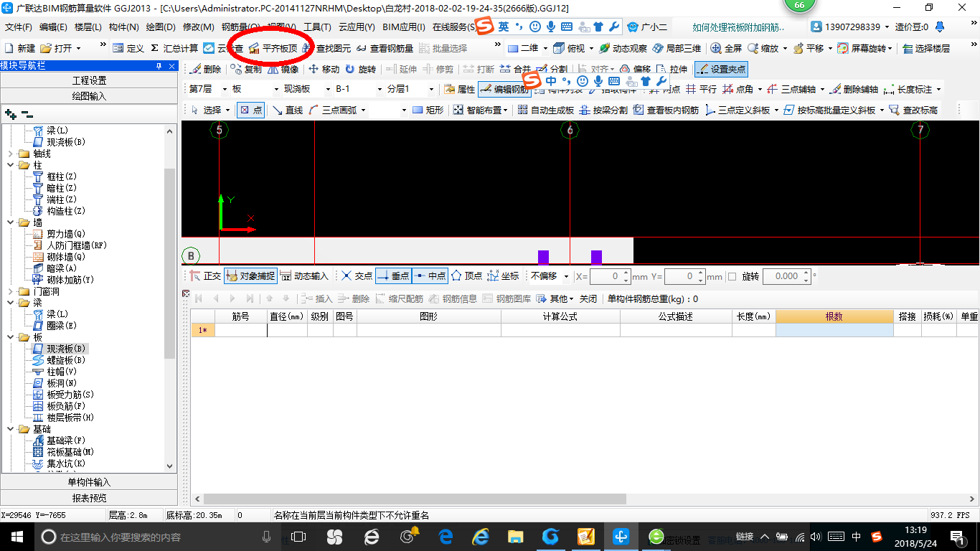Toggle 正交 ortho mode
The width and height of the screenshot is (980, 551).
click(x=205, y=275)
